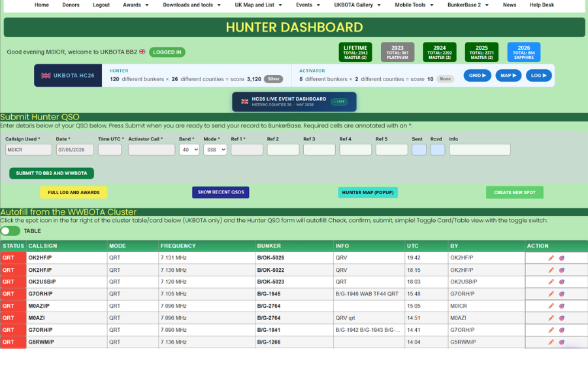Edit the B/G-1941 spot with the pencil icon
This screenshot has height=392, width=588.
[551, 330]
